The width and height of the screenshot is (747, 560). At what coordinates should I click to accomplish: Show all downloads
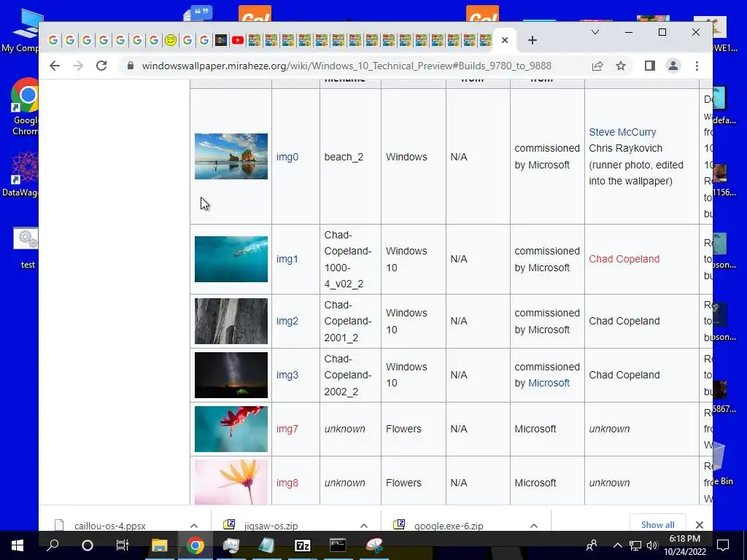(x=657, y=524)
